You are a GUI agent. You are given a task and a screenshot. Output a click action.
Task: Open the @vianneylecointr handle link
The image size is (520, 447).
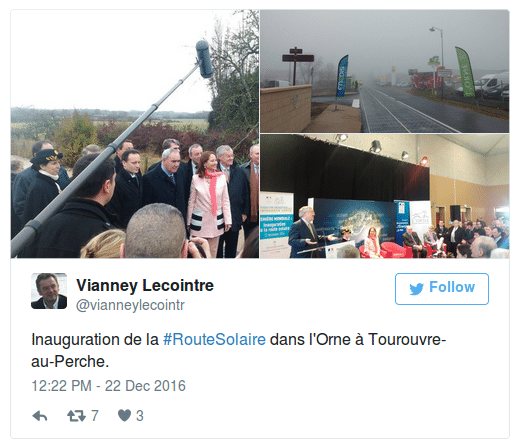coord(130,305)
